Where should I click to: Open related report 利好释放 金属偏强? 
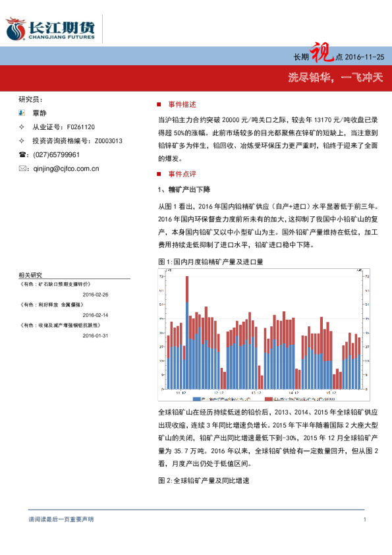(51, 305)
